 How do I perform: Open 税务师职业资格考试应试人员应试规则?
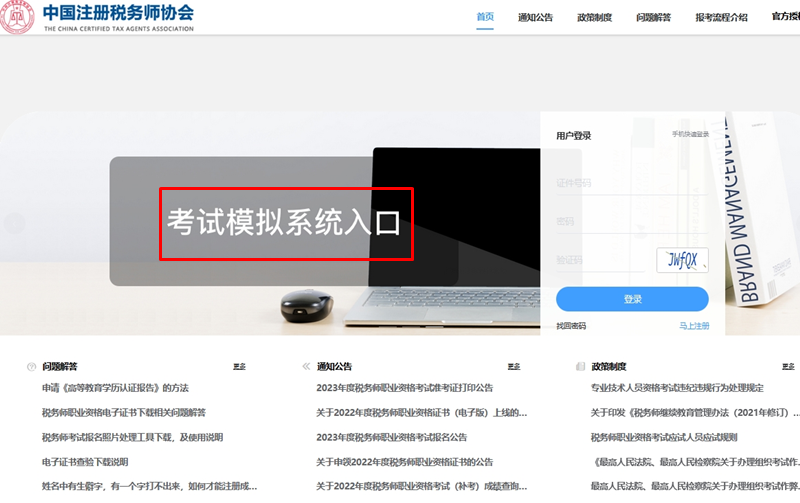[x=664, y=437]
